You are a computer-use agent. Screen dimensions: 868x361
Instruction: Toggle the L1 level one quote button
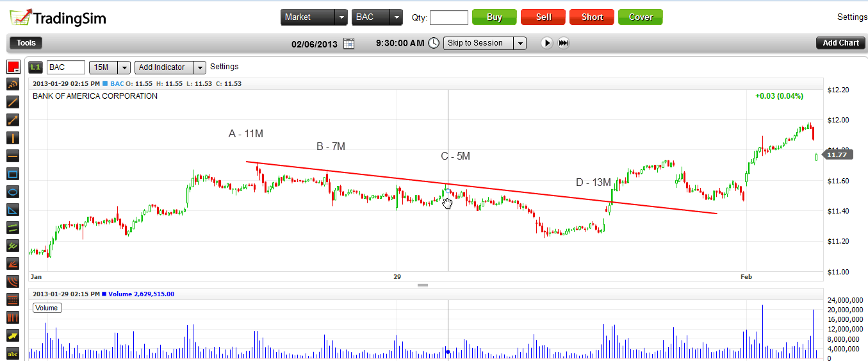coord(36,67)
